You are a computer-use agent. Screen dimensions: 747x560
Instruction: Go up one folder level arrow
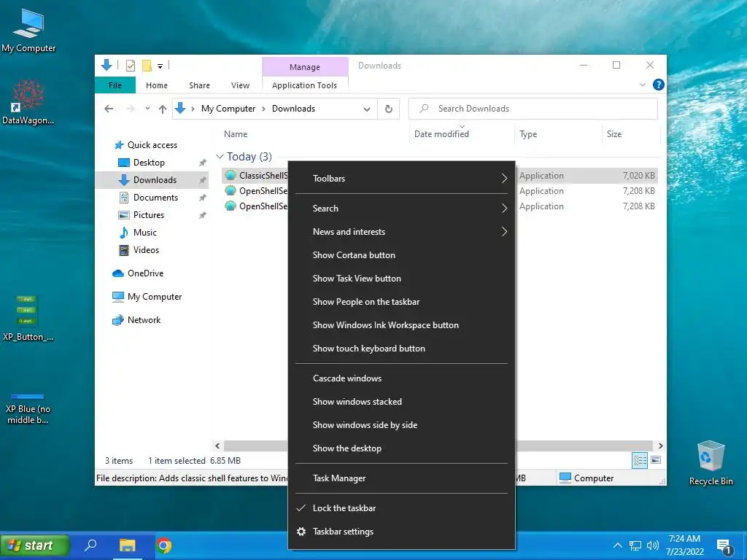(x=163, y=109)
